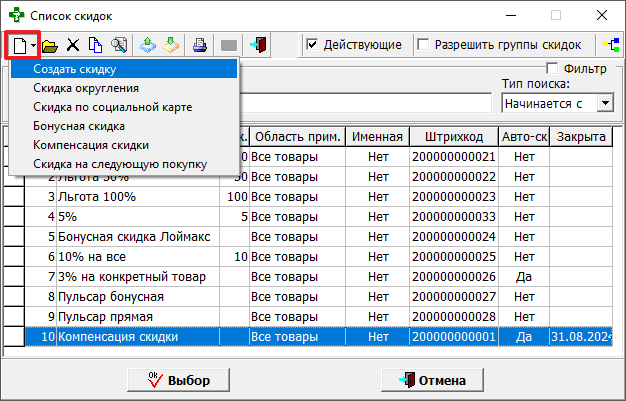Click barcode cell 200000000022
The image size is (626, 401).
(454, 177)
